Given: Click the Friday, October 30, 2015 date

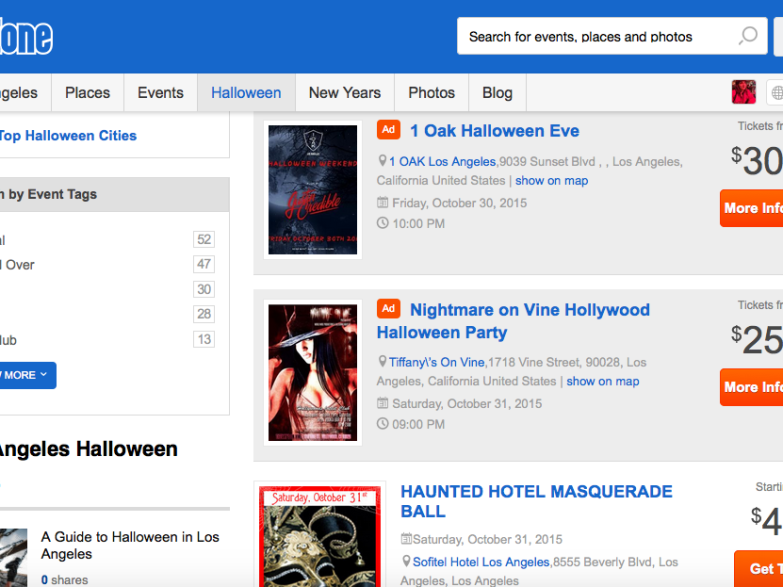Looking at the screenshot, I should 459,203.
